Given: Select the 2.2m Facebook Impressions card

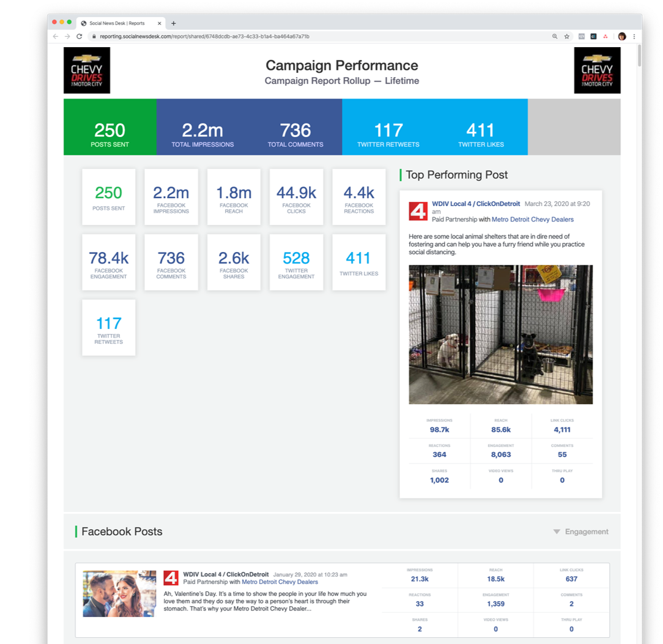Looking at the screenshot, I should [171, 197].
